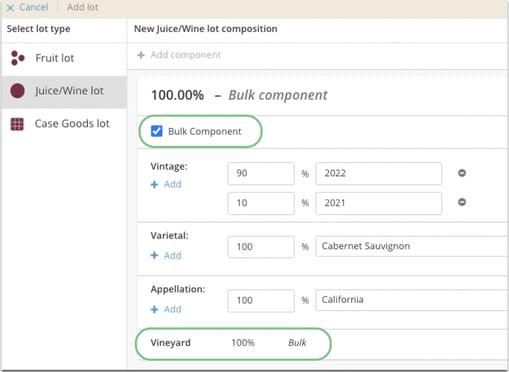509x372 pixels.
Task: Open the Cabernet Sauvignon varietal field
Action: coord(412,246)
